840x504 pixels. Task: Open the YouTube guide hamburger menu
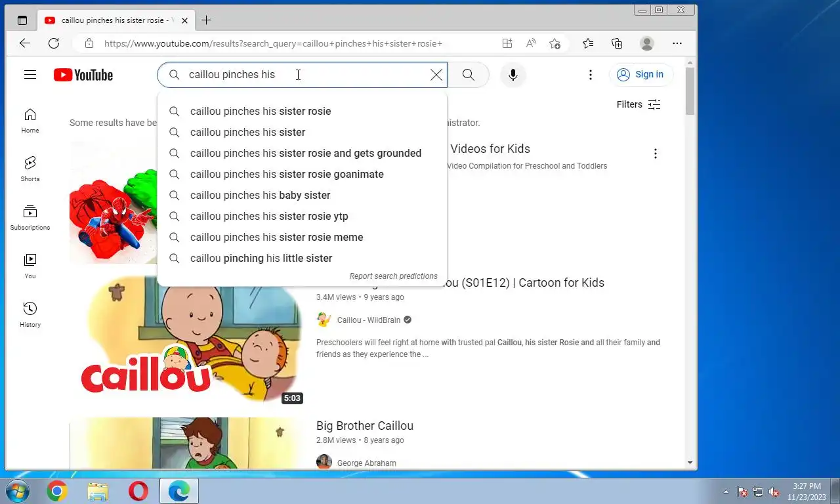30,75
